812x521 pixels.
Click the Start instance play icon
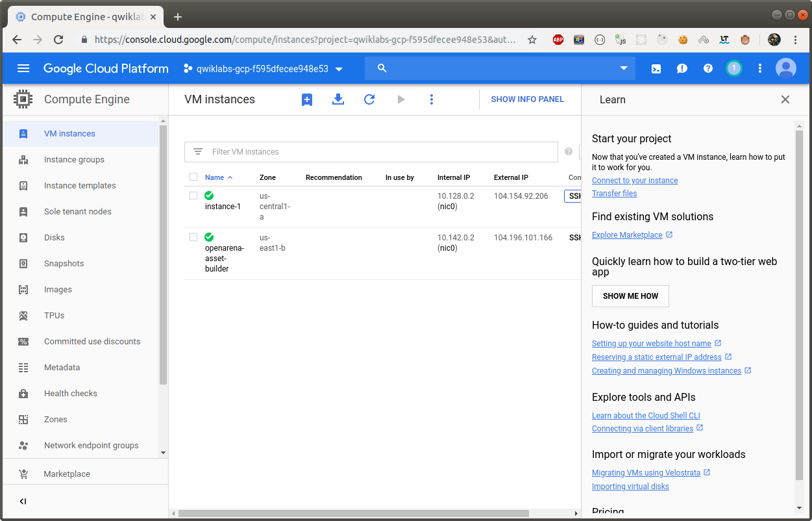pyautogui.click(x=401, y=99)
